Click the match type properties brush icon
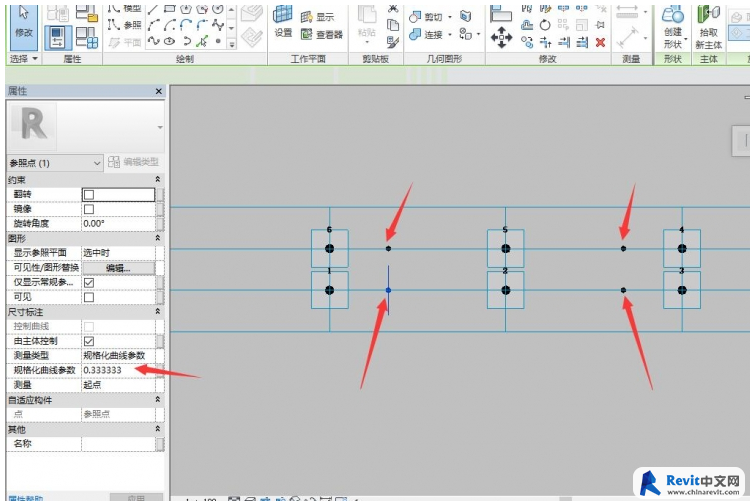Image resolution: width=750 pixels, height=504 pixels. pos(393,42)
